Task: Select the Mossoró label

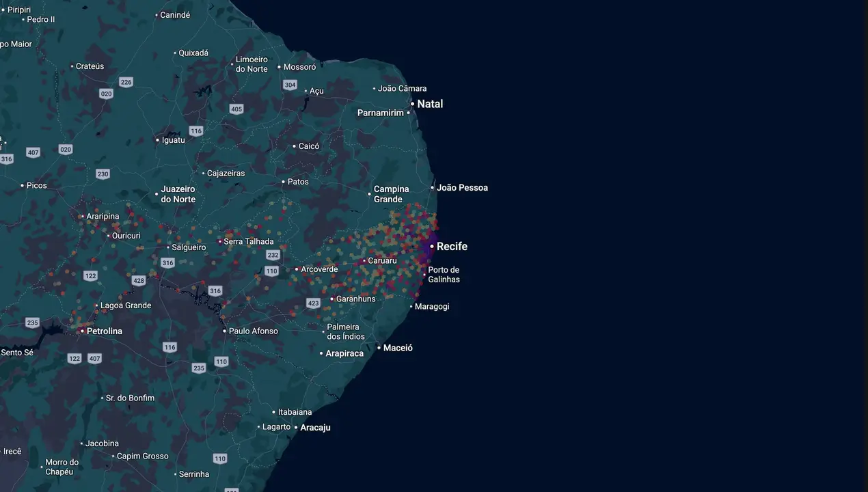Action: tap(299, 67)
